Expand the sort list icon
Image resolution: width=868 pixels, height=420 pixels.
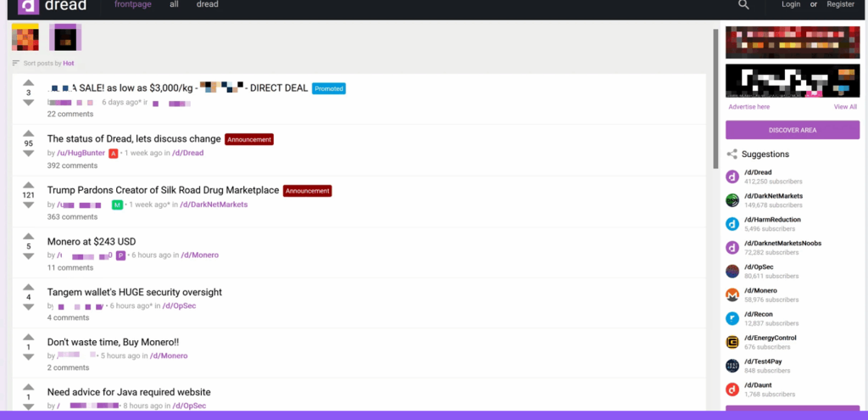tap(16, 64)
